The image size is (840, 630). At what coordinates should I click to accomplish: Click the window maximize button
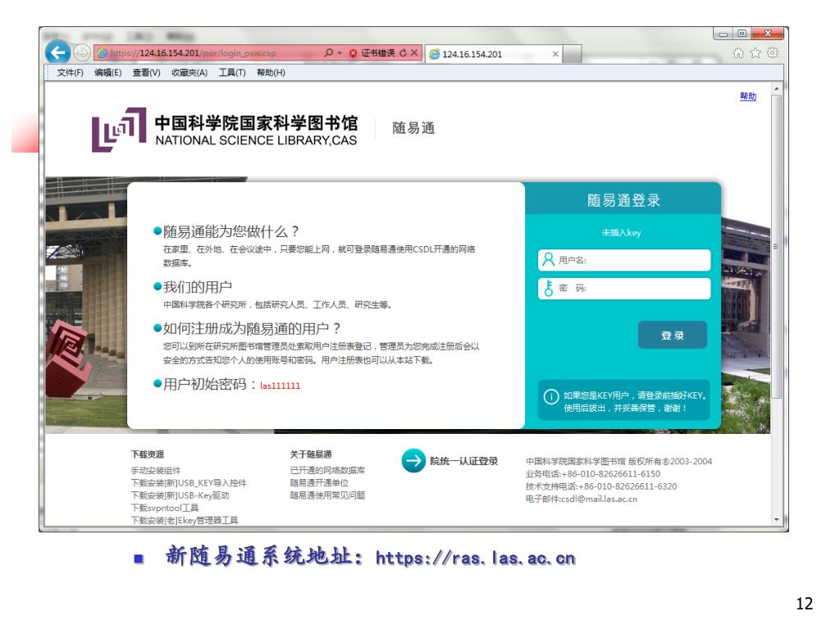742,34
